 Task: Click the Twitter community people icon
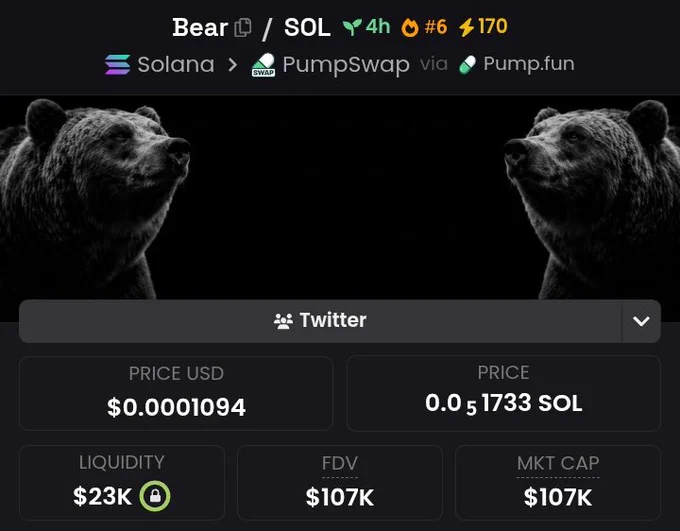[283, 321]
